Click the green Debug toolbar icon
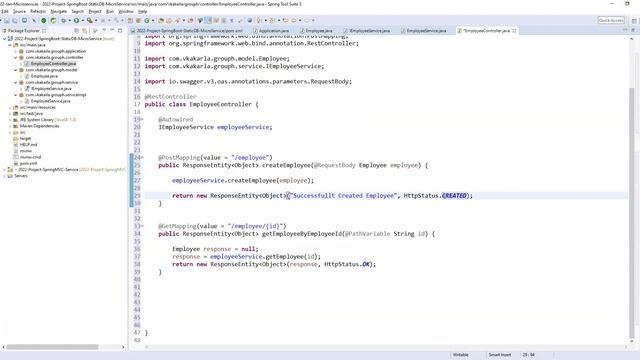Viewport: 640px width, 360px height. click(x=64, y=20)
